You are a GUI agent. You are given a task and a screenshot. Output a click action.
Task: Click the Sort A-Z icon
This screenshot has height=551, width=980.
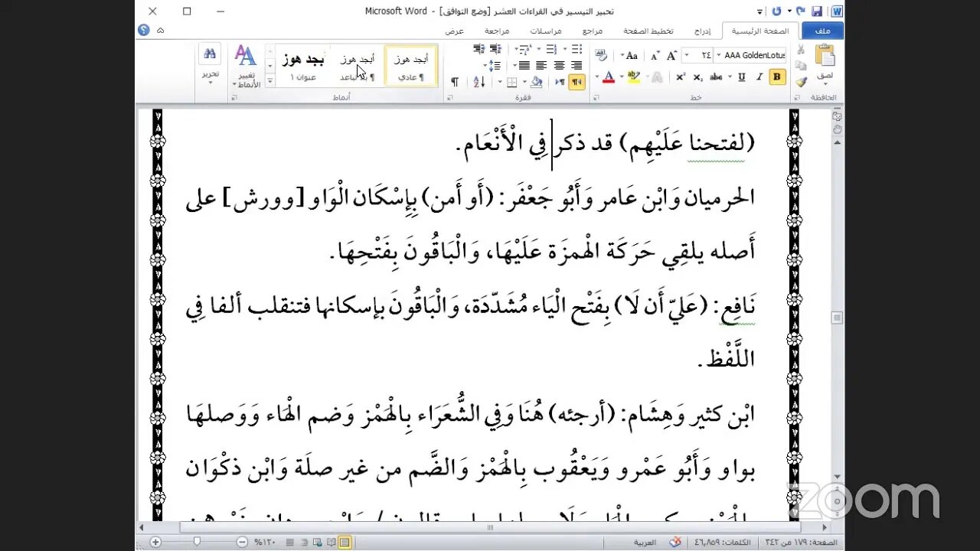[479, 83]
